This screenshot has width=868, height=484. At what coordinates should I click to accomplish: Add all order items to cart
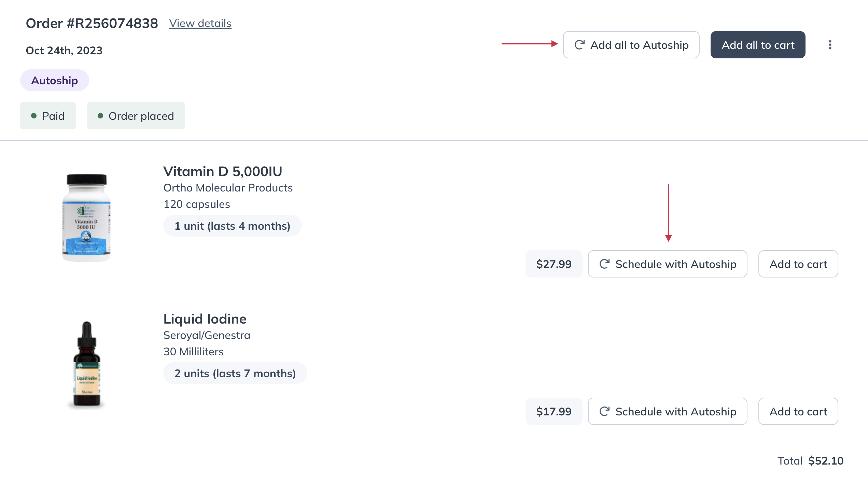[x=758, y=45]
